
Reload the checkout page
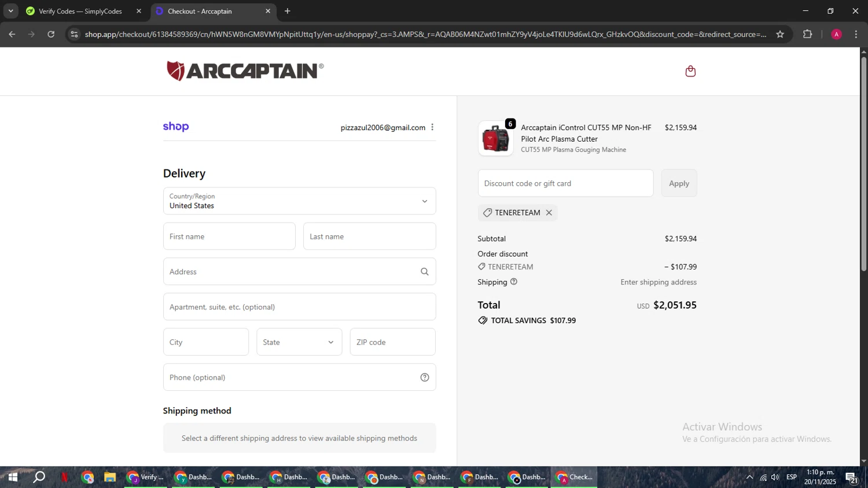click(x=51, y=34)
